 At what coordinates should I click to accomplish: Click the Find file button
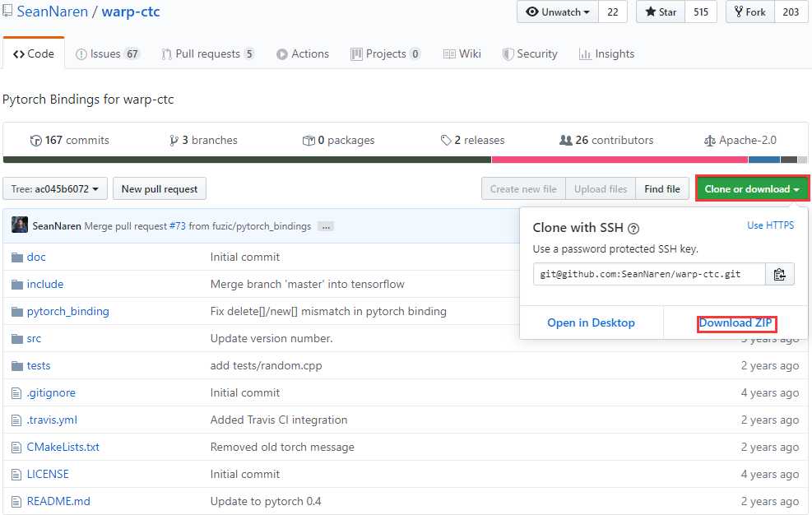662,188
